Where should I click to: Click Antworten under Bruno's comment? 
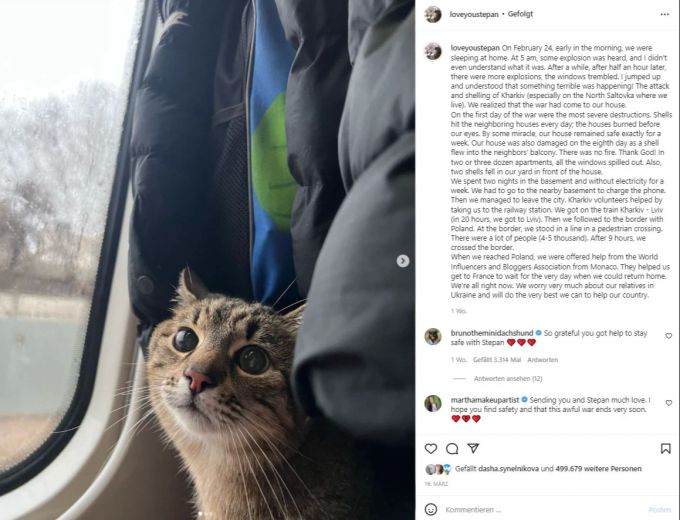pos(543,360)
